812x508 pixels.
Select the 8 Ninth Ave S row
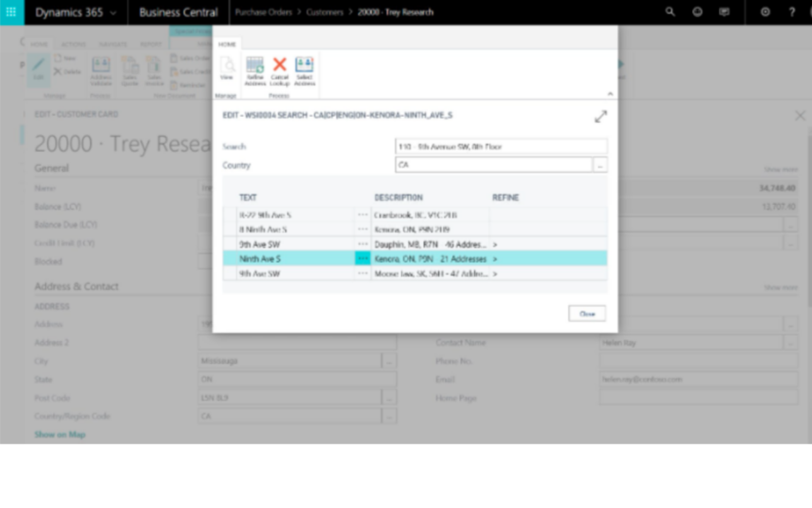pos(415,229)
